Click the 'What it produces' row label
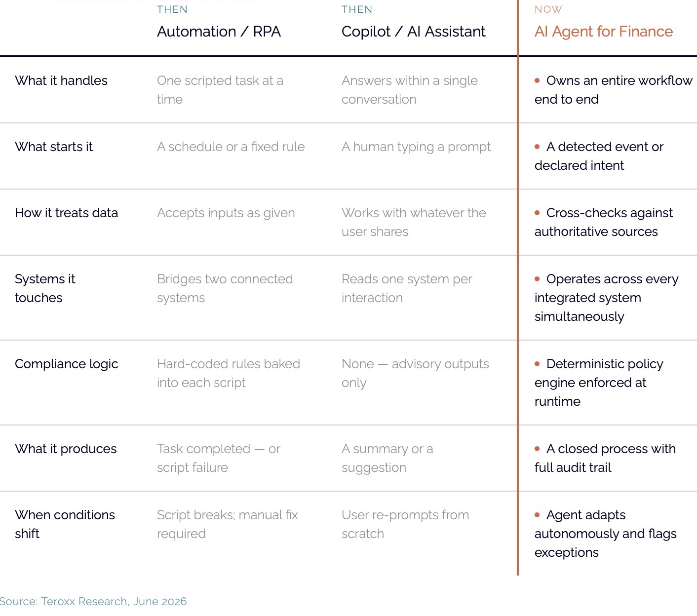The image size is (697, 616). pos(66,449)
